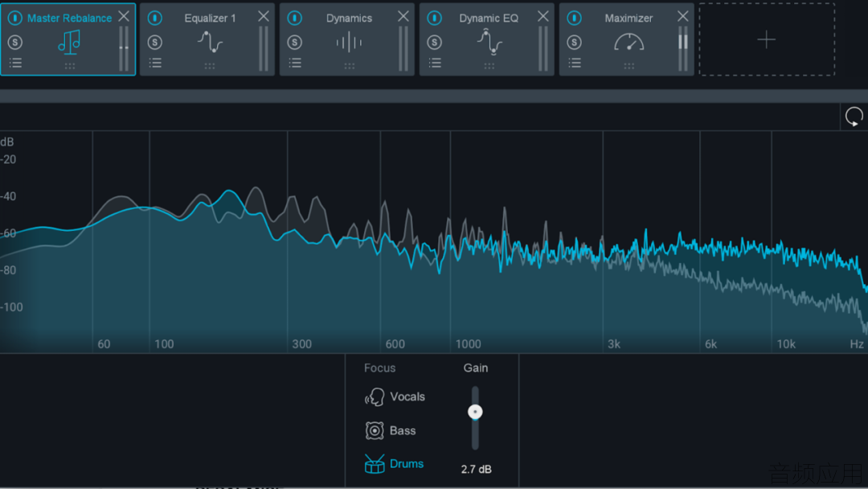Select the Master Rebalance music note icon

coord(69,42)
